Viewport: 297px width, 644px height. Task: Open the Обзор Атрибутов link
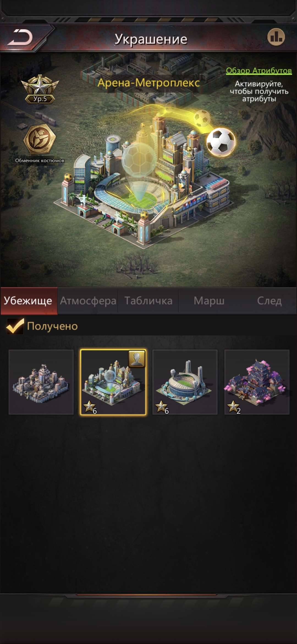click(x=259, y=70)
